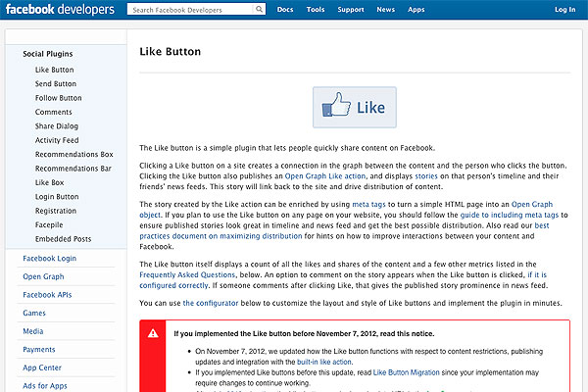Click the facebook developers logo
Screen dimensions: 588x392
click(x=60, y=10)
